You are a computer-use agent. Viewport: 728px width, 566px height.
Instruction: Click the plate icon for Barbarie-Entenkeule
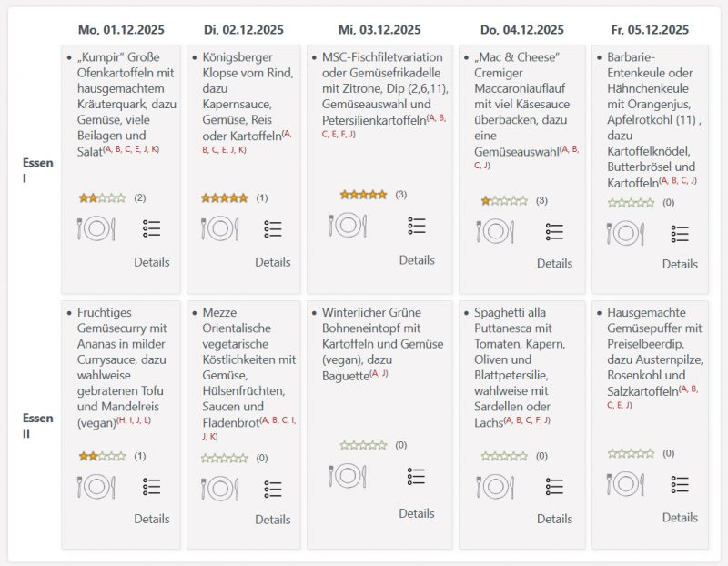coord(624,233)
